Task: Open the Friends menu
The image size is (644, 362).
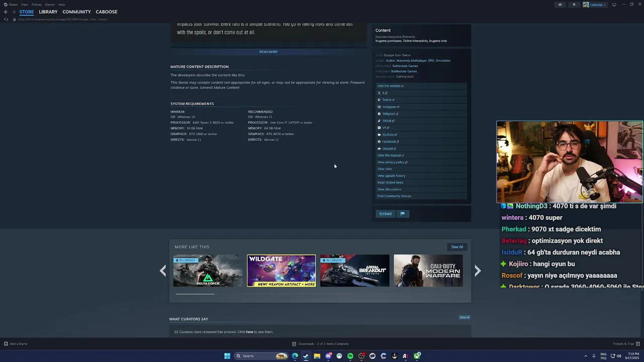Action: click(x=37, y=5)
